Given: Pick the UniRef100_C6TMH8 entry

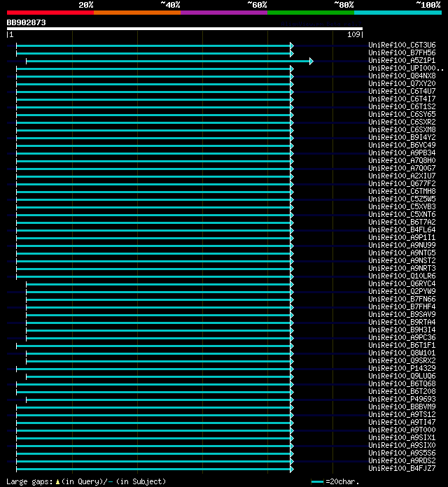Looking at the screenshot, I should pyautogui.click(x=402, y=191).
